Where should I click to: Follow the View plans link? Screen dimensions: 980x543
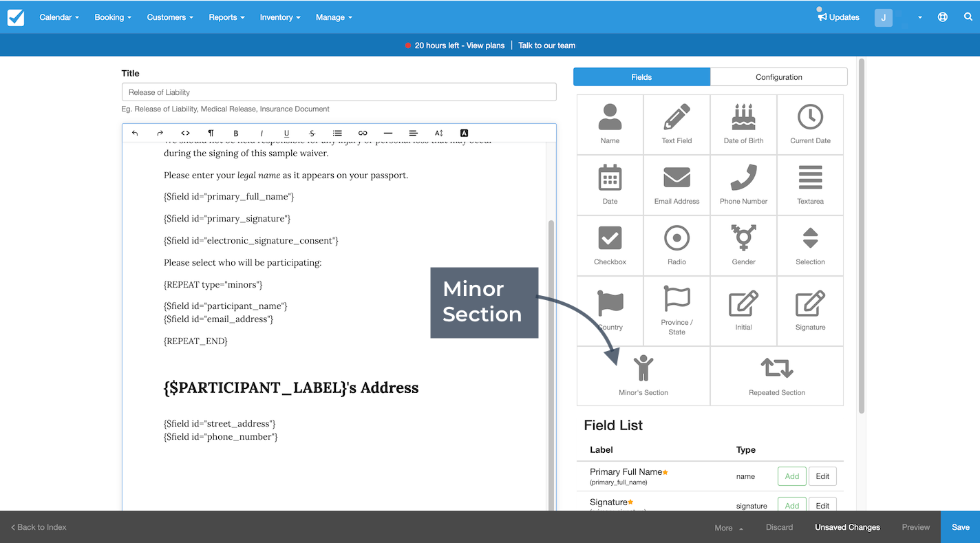[485, 45]
